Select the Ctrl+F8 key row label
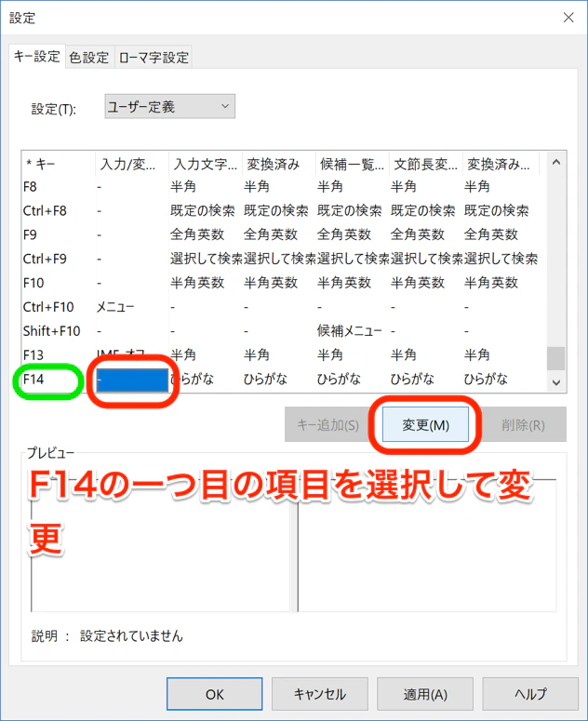The width and height of the screenshot is (588, 721). (45, 210)
